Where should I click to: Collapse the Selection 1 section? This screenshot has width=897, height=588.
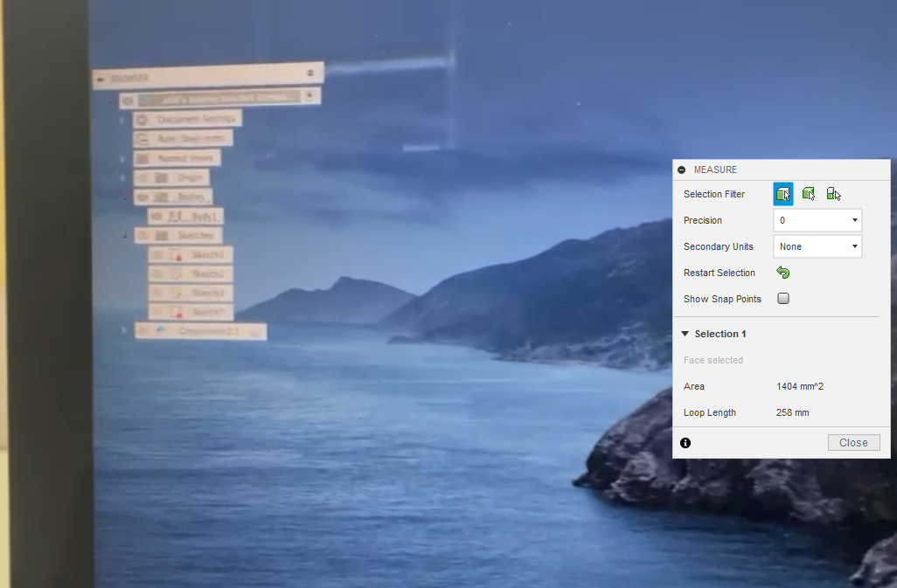(685, 334)
